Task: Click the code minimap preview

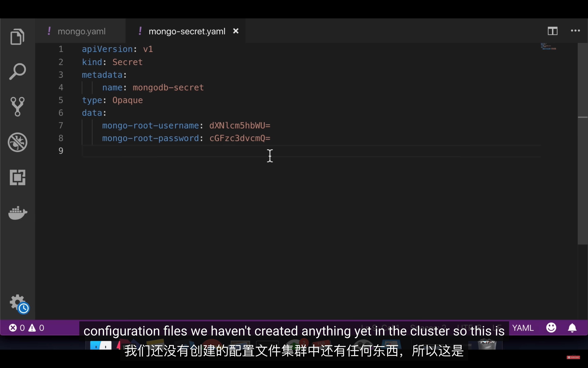Action: [x=548, y=46]
